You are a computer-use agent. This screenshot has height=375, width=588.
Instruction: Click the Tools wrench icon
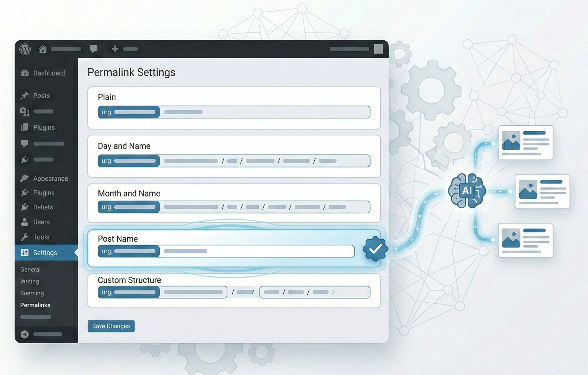coord(25,237)
